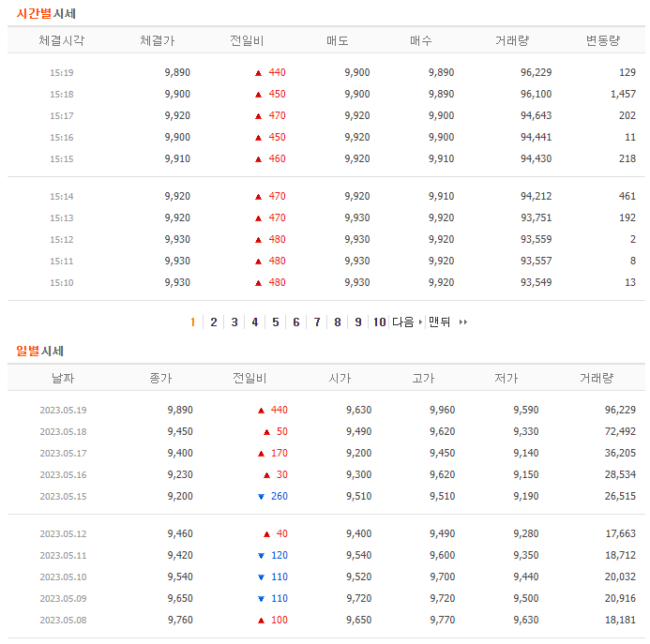Click daily volume 72,492 cell
The image size is (650, 644).
(x=620, y=431)
